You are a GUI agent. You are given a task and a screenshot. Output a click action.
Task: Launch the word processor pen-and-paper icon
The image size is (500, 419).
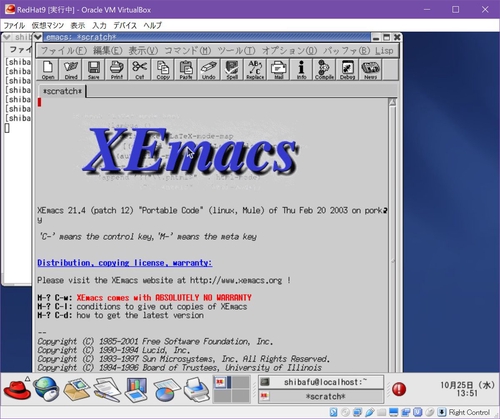(x=107, y=389)
